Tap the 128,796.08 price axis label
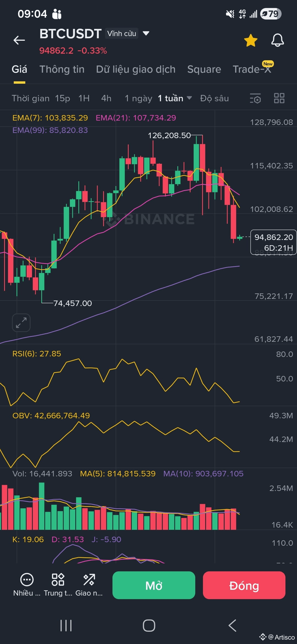This screenshot has width=297, height=644. 271,122
